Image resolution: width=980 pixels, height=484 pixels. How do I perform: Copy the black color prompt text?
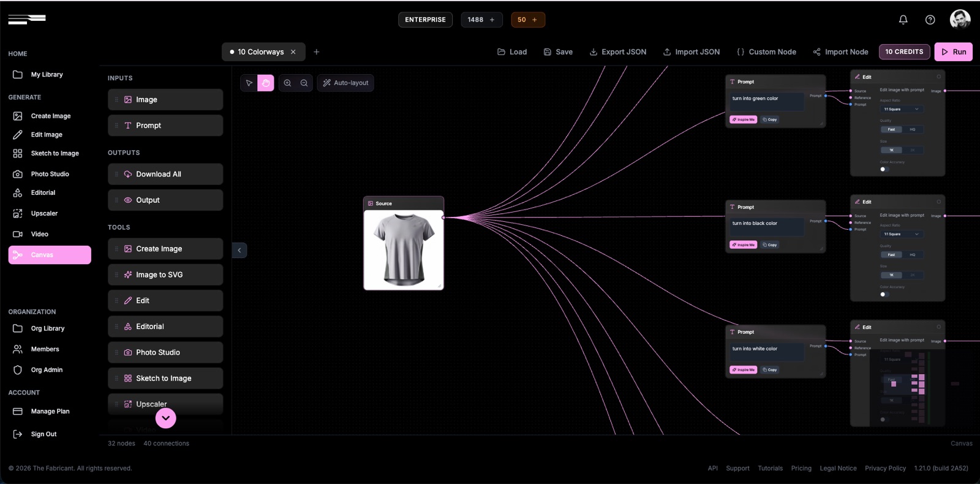coord(770,245)
